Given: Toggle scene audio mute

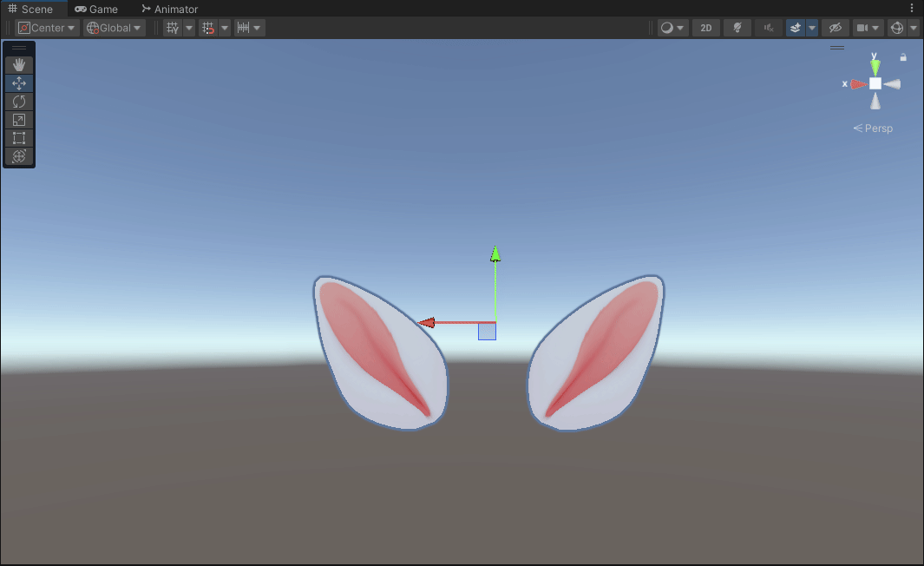Looking at the screenshot, I should [769, 28].
